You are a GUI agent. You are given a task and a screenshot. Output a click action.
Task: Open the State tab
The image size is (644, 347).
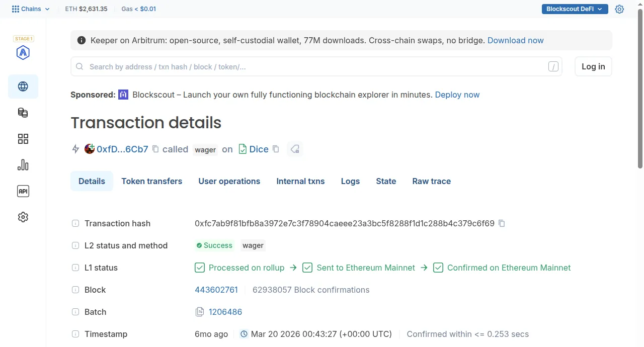click(x=386, y=181)
